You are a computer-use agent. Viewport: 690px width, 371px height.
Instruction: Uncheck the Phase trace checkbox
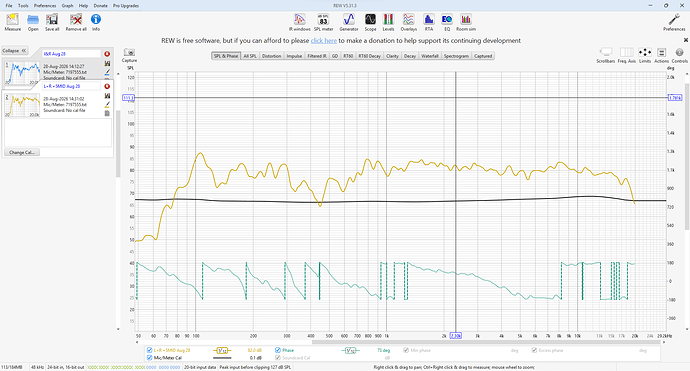(x=278, y=350)
